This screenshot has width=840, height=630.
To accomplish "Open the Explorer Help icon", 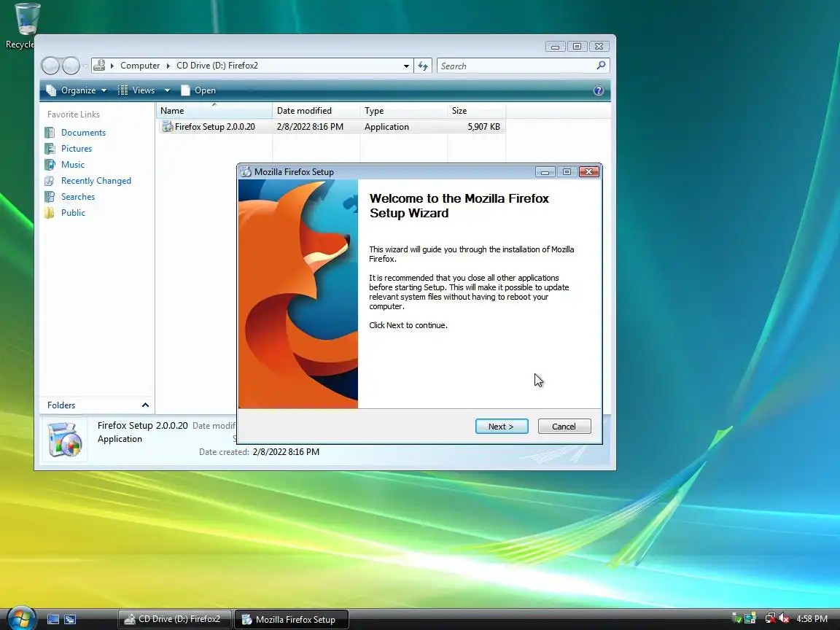I will [x=599, y=90].
